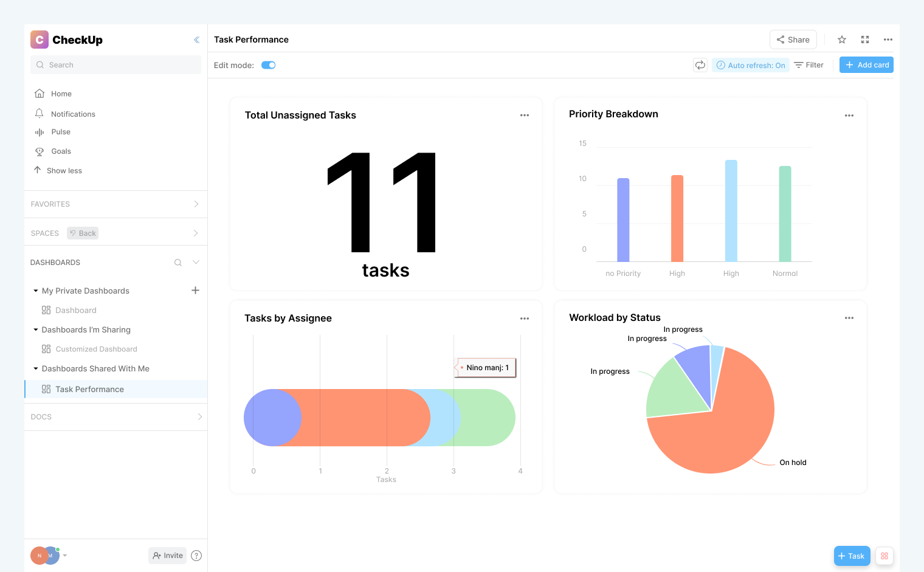Expand the DOCS section
Screen dimensions: 924x572
[x=199, y=416]
